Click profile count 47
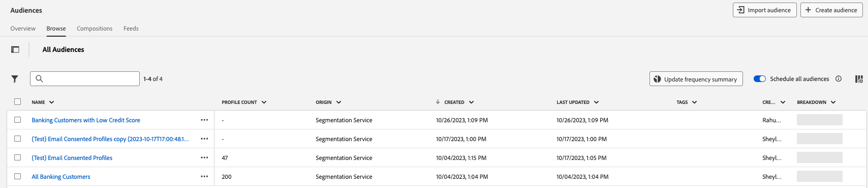868x188 pixels. point(225,158)
